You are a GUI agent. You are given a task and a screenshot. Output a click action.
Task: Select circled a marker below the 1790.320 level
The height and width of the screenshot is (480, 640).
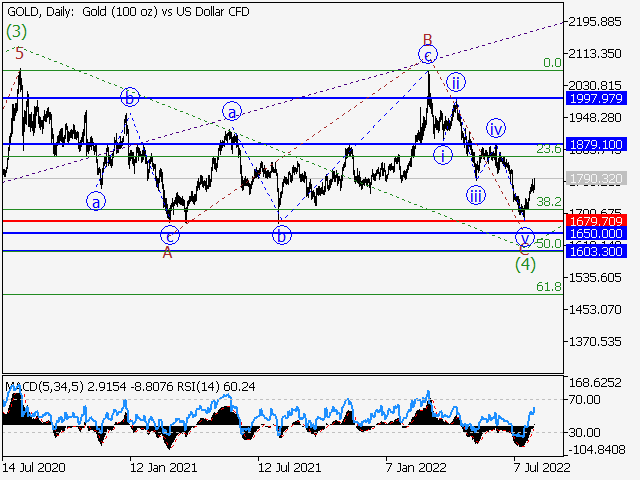[x=96, y=202]
